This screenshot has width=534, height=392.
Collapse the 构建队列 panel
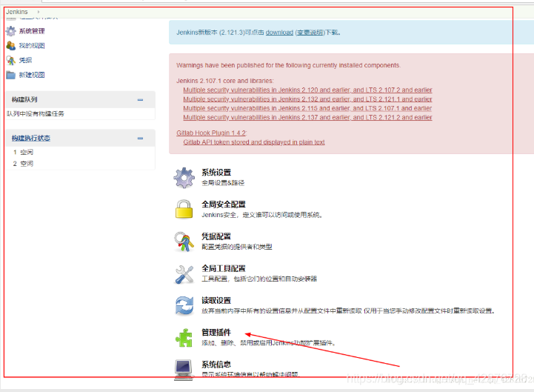[x=140, y=100]
